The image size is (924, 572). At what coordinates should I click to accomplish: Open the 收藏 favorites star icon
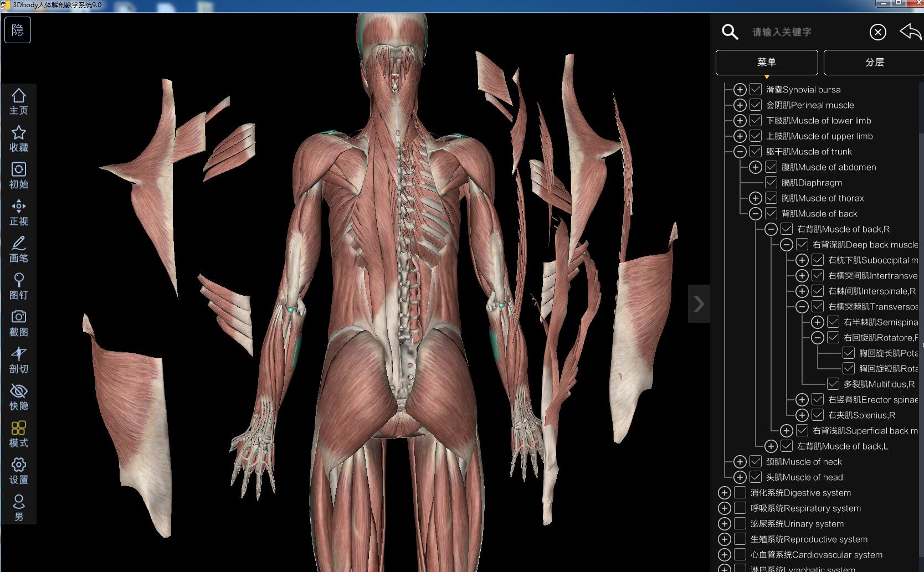click(x=18, y=138)
